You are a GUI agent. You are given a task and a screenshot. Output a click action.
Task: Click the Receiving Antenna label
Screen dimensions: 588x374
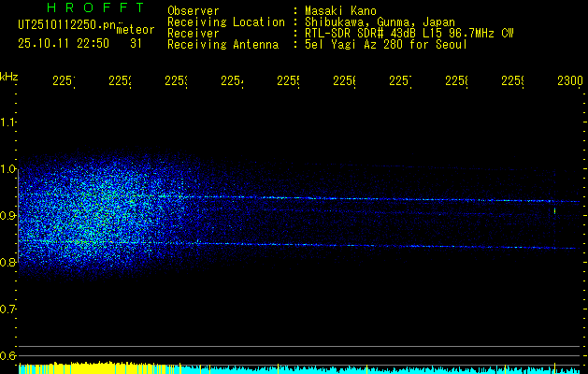tap(222, 45)
